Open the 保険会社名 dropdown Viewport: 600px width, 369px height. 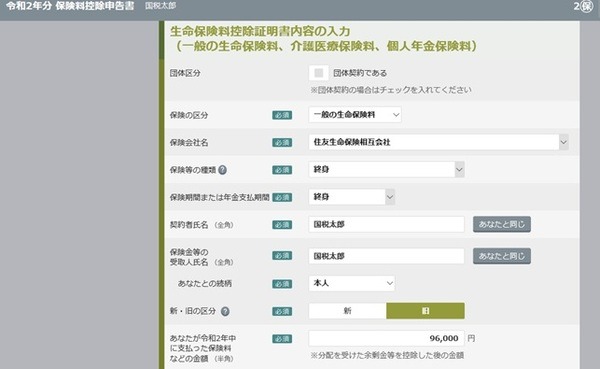pyautogui.click(x=438, y=142)
